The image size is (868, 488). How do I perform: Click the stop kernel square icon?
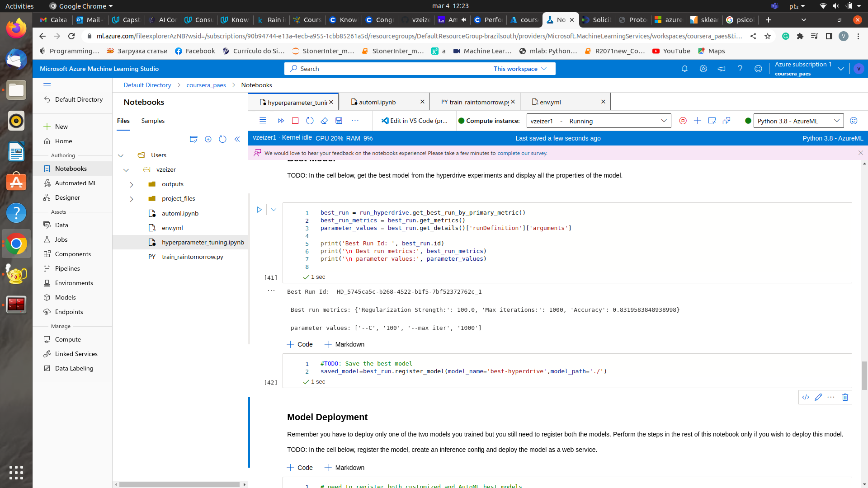[x=295, y=121]
